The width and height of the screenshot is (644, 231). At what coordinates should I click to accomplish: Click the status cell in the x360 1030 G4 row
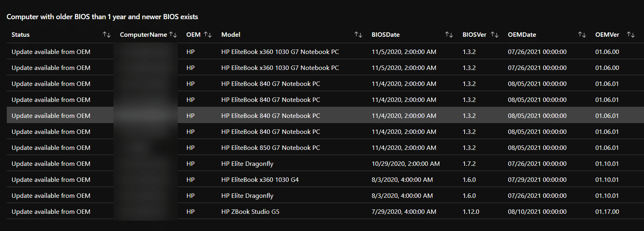point(51,180)
